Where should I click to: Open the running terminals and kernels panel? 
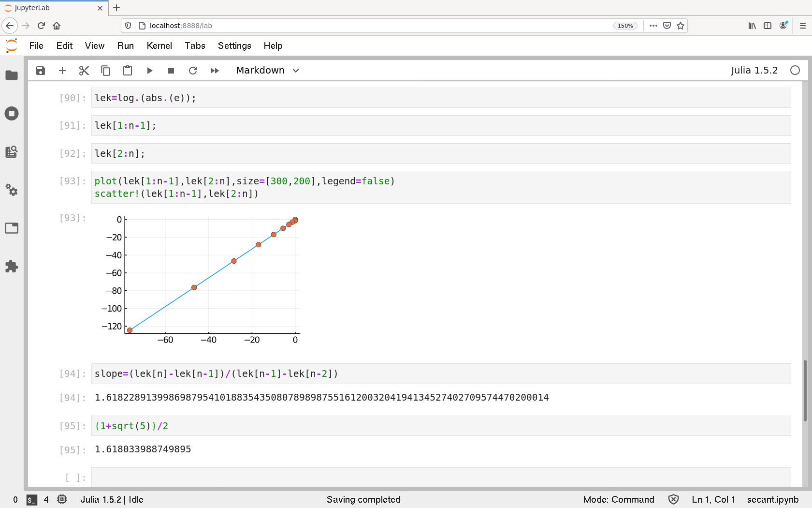pyautogui.click(x=12, y=114)
